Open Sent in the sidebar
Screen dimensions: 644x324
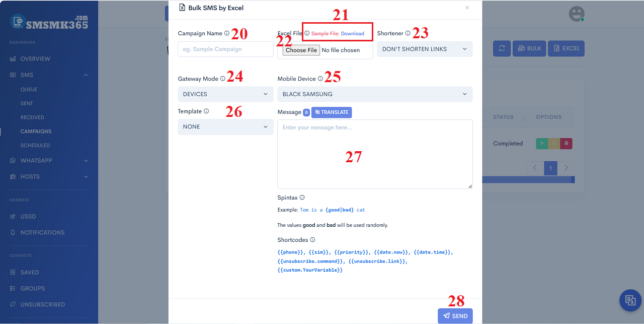point(27,103)
